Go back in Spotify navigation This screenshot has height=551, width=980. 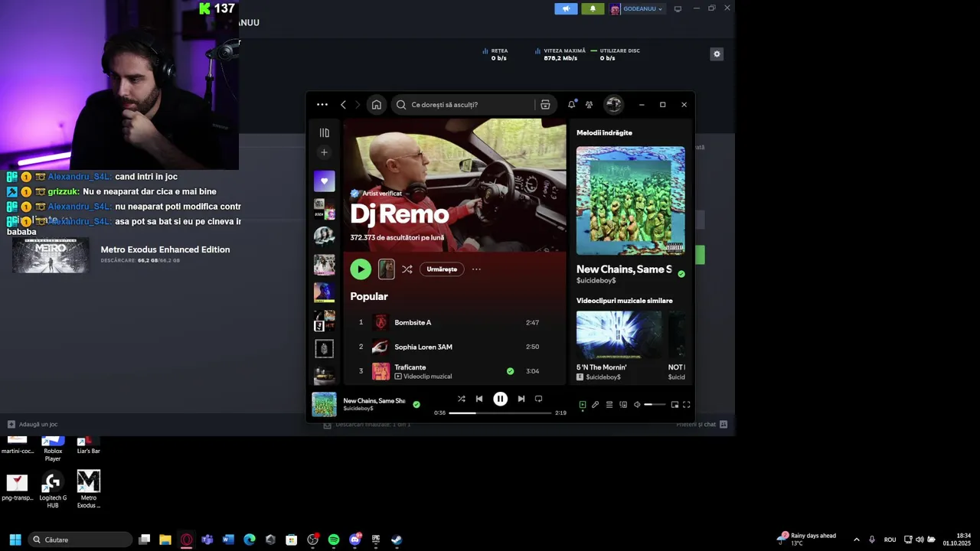[343, 105]
